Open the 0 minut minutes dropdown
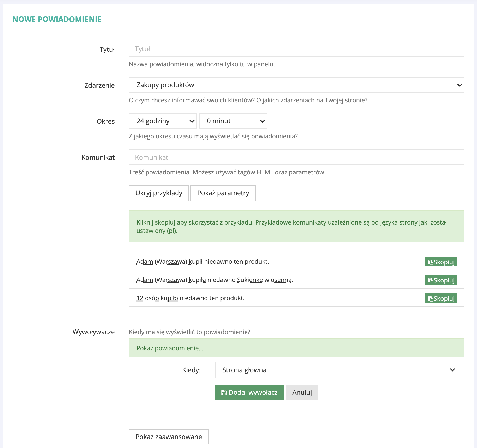477x448 pixels. (233, 121)
